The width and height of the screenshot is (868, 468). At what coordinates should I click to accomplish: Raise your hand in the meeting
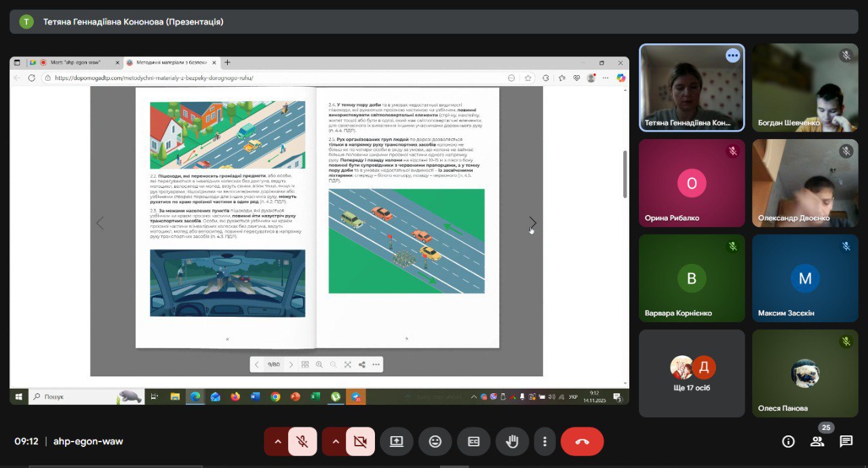(x=512, y=442)
